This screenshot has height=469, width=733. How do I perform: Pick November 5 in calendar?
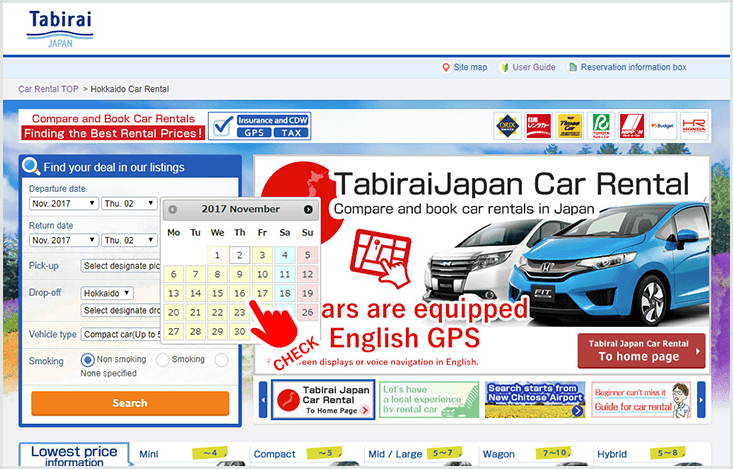coord(307,255)
